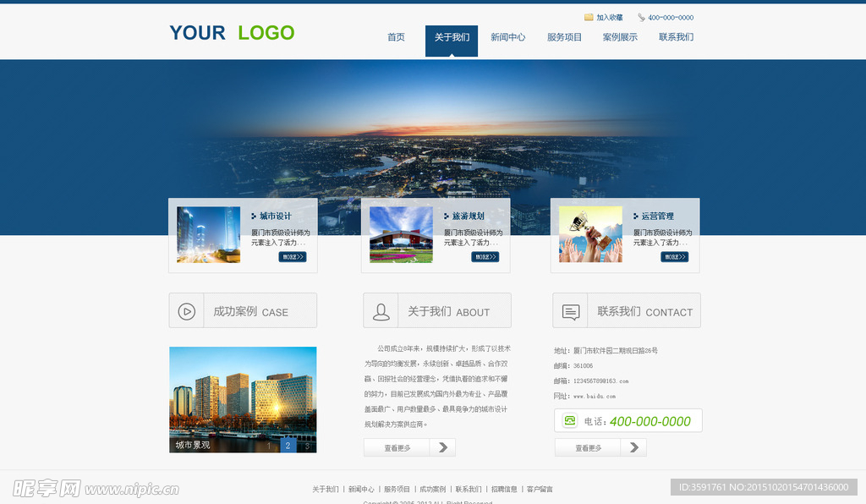This screenshot has width=866, height=504.
Task: Open the 客户留言 footer link
Action: point(540,489)
